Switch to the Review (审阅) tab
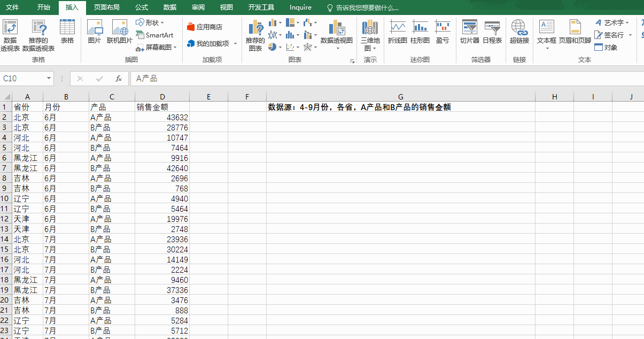Image resolution: width=644 pixels, height=339 pixels. (198, 7)
